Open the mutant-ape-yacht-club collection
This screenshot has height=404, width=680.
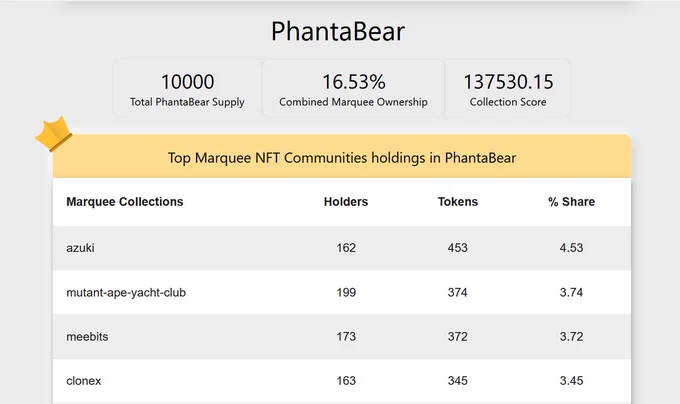342,293
